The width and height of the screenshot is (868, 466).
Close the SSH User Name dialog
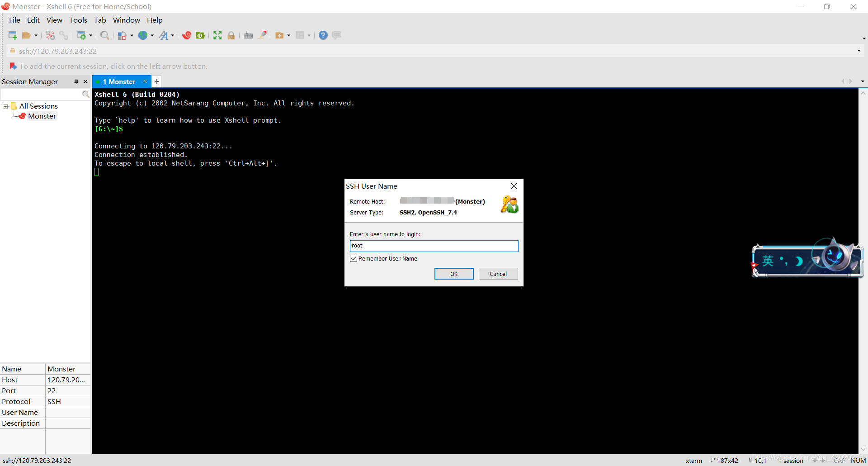(x=514, y=186)
